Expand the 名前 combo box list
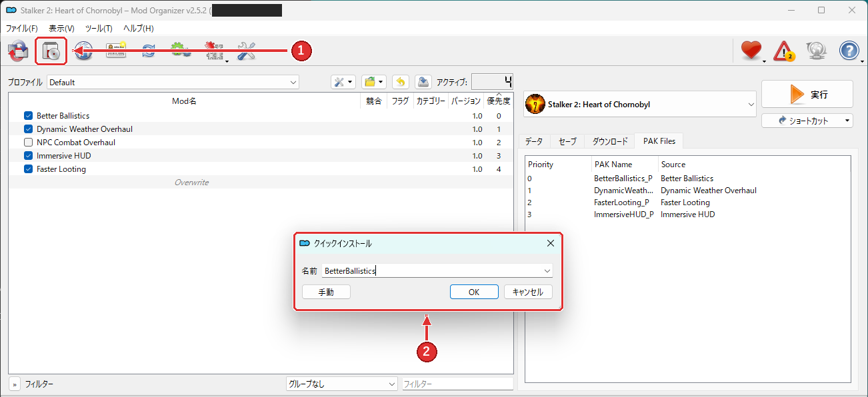Image resolution: width=868 pixels, height=397 pixels. (x=547, y=271)
